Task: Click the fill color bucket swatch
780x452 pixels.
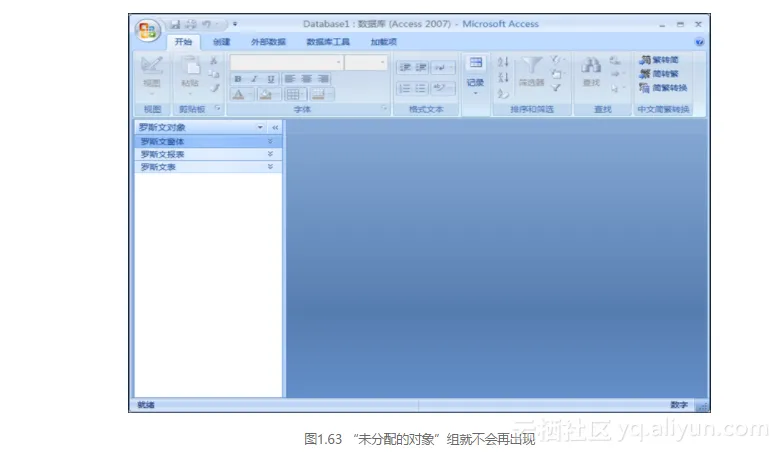Action: (266, 94)
